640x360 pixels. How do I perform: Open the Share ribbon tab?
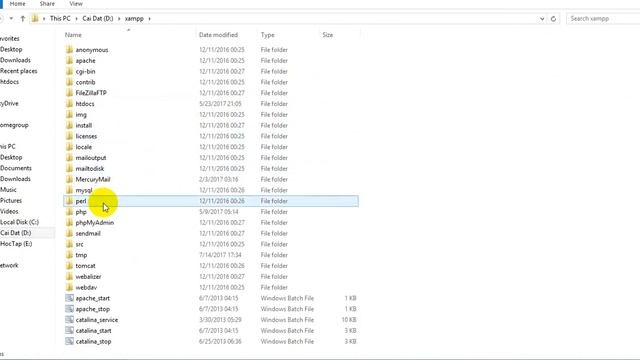coord(47,4)
